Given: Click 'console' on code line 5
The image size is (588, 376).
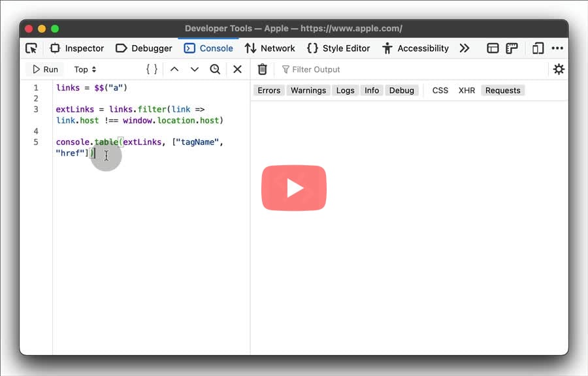Looking at the screenshot, I should pos(73,142).
